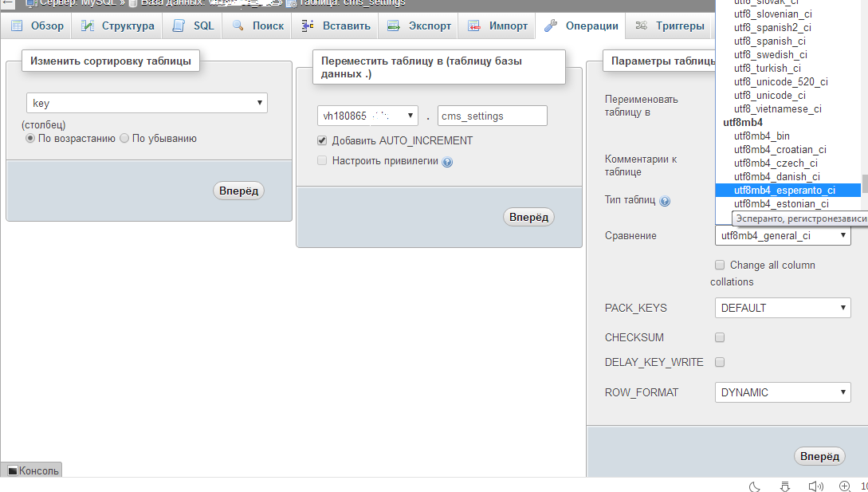This screenshot has width=868, height=492.
Task: Go to the Поиск tab
Action: pos(257,26)
